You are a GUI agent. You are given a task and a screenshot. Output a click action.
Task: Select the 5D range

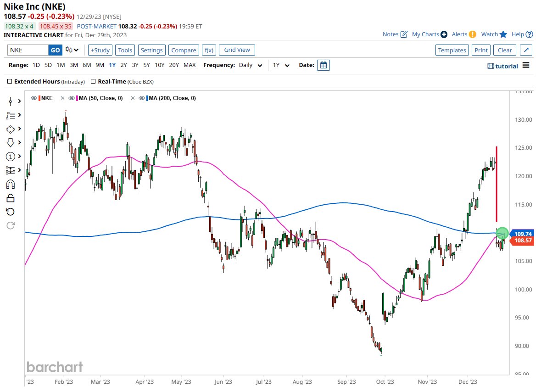[x=48, y=65]
